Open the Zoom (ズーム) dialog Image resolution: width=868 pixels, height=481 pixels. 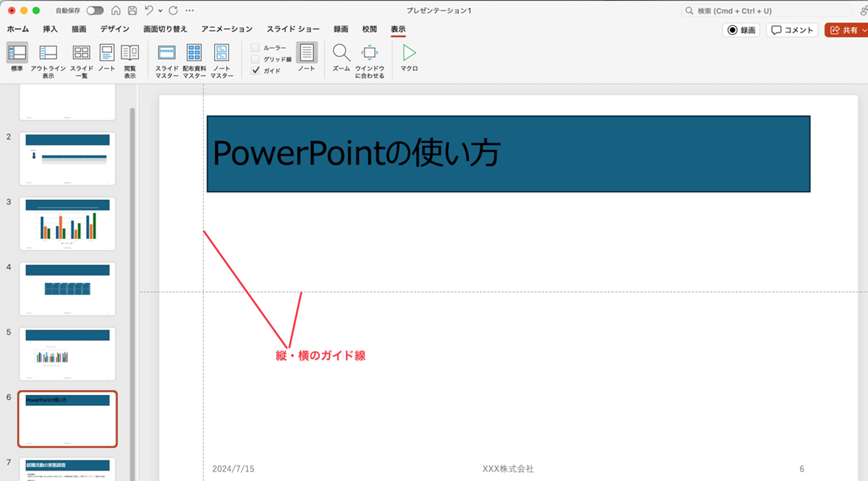342,57
